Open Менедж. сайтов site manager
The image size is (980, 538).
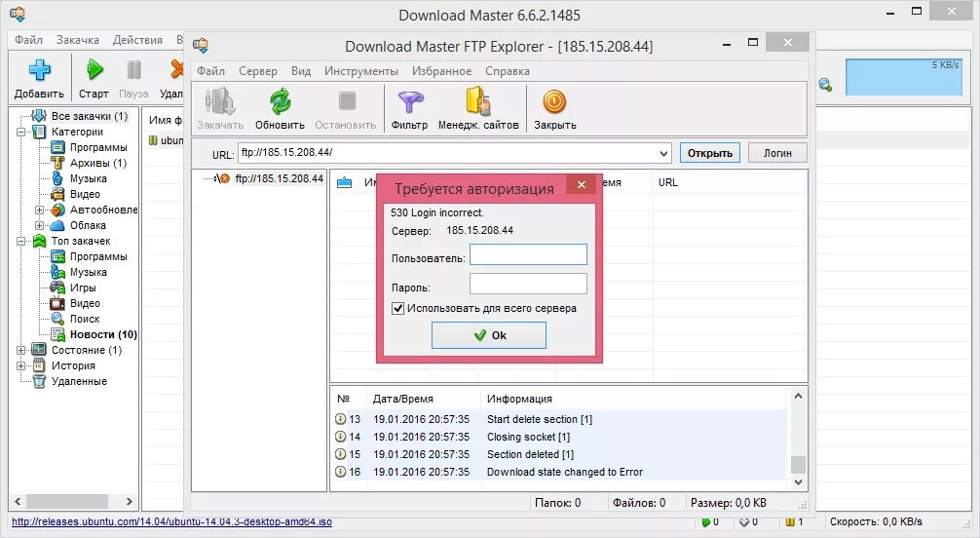pyautogui.click(x=478, y=100)
